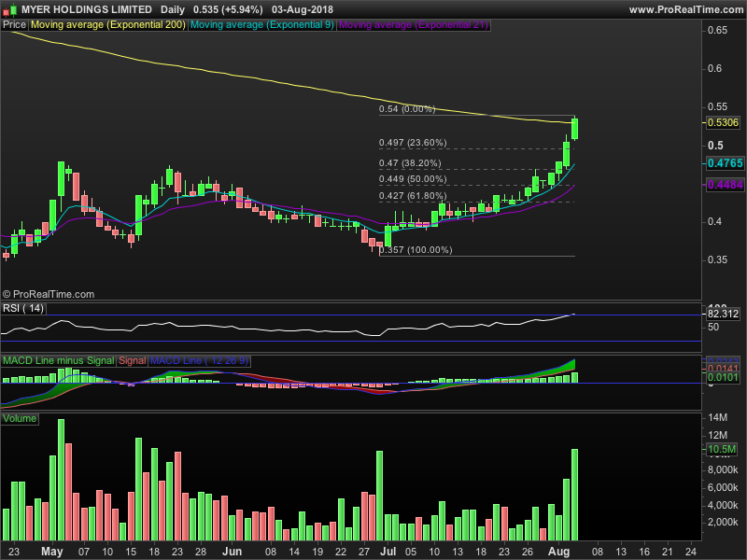Screen dimensions: 747x560
Task: Click the cyan 0.4765 EMA 9 price tag
Action: tap(726, 163)
